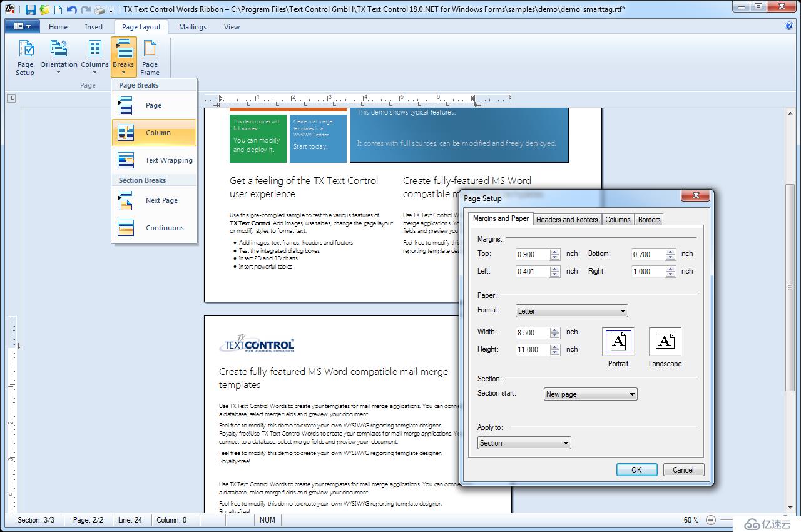Switch to the Home ribbon tab
801x532 pixels.
58,27
